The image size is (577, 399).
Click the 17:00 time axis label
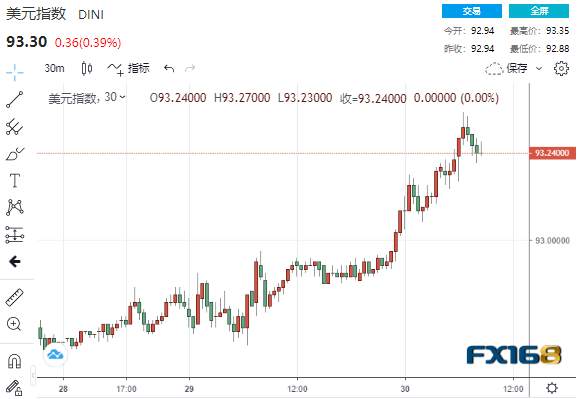coord(126,389)
